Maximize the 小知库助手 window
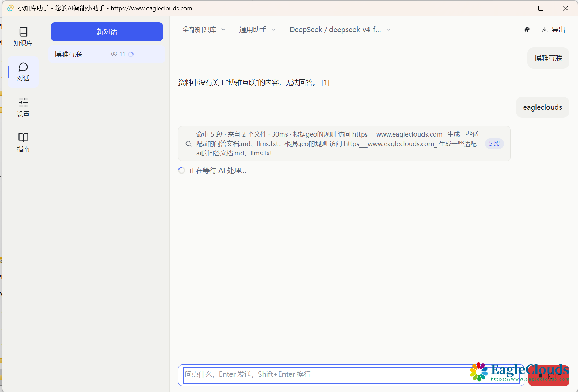578x392 pixels. (x=541, y=8)
